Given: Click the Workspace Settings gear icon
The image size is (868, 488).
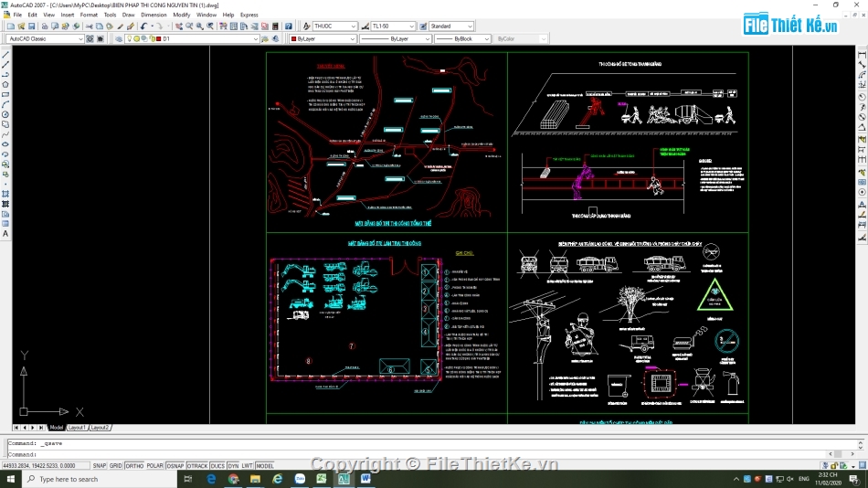Looking at the screenshot, I should (90, 38).
